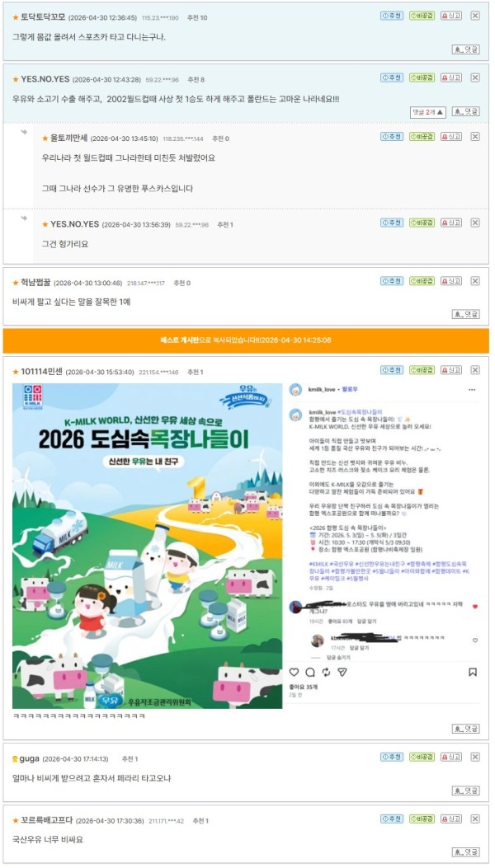Click the 팔로우 link beside kmilk_love
495x868 pixels.
click(349, 390)
